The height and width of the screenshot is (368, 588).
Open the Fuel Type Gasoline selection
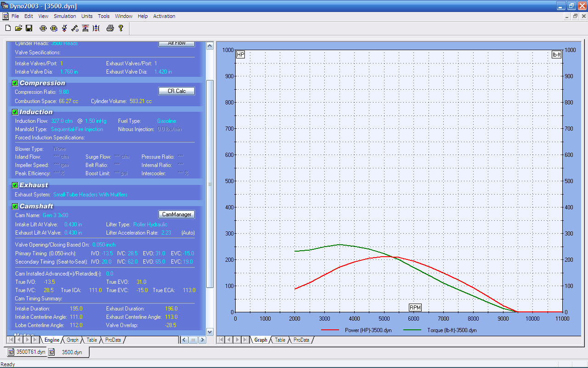click(166, 121)
